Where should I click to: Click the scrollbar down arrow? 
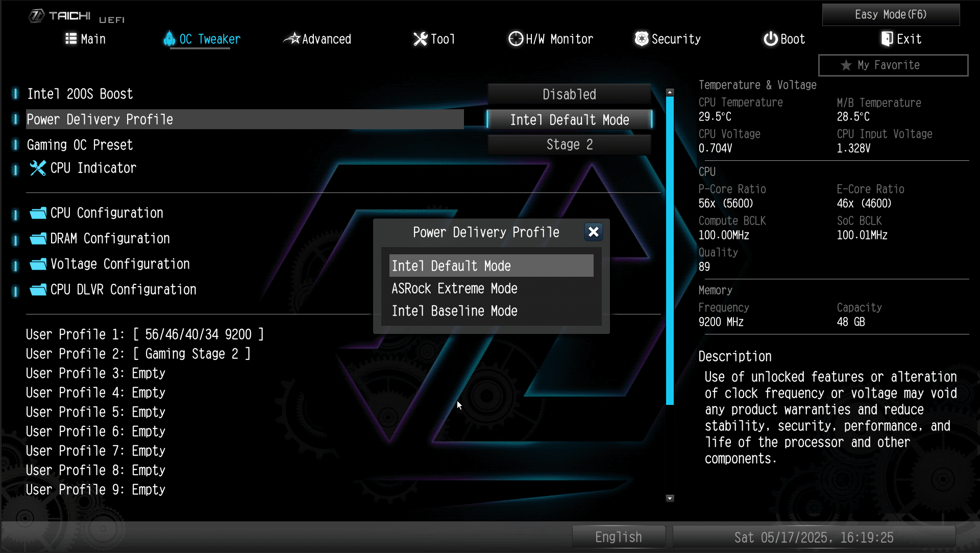[x=670, y=498]
